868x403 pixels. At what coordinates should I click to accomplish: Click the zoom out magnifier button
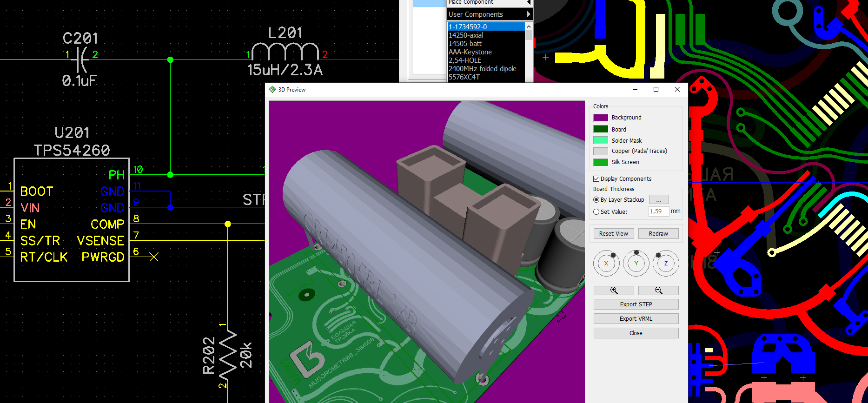tap(658, 291)
